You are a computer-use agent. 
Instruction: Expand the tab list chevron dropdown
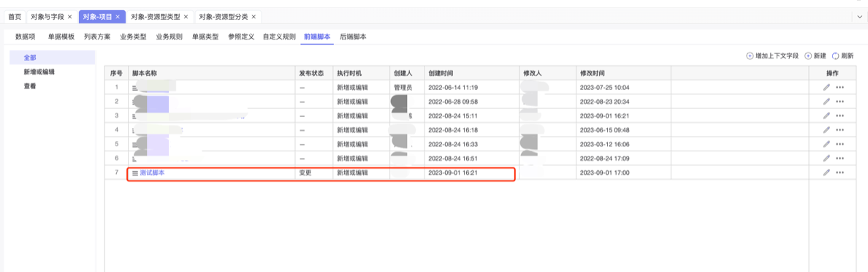click(x=860, y=17)
